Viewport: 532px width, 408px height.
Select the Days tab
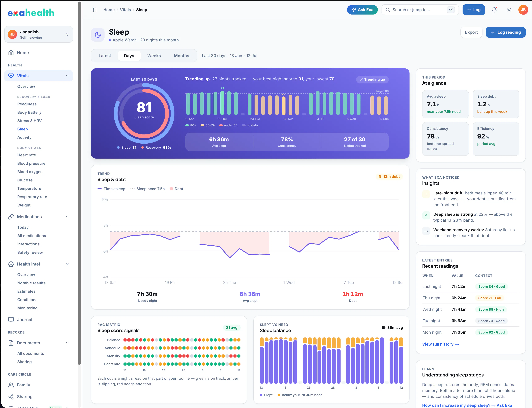[129, 56]
